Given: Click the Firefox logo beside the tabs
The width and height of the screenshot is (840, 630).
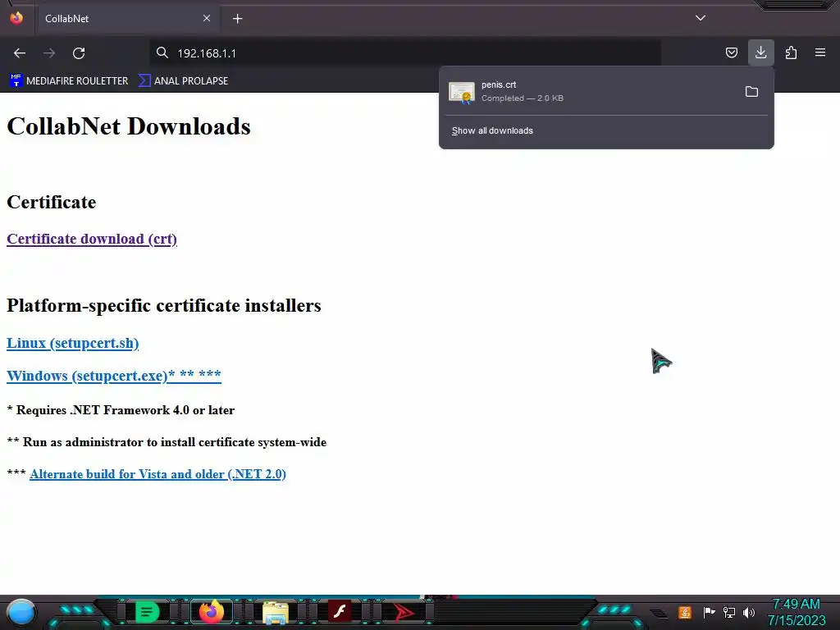Looking at the screenshot, I should tap(16, 18).
